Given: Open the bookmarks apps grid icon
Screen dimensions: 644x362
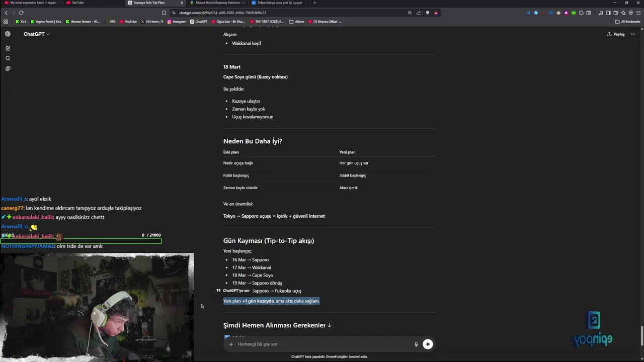Looking at the screenshot, I should pyautogui.click(x=6, y=22).
